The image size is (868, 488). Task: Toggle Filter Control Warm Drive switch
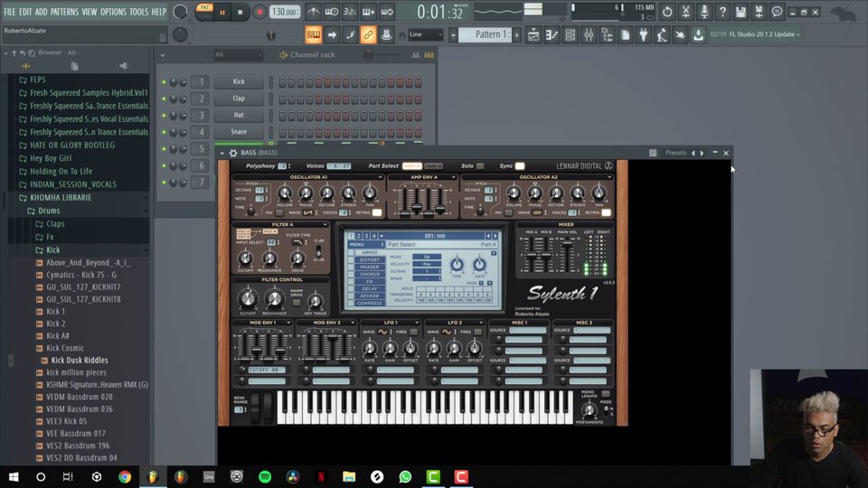tap(297, 302)
